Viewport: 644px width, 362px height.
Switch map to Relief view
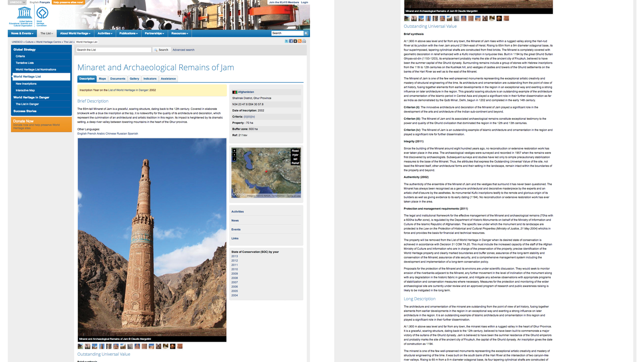(295, 163)
